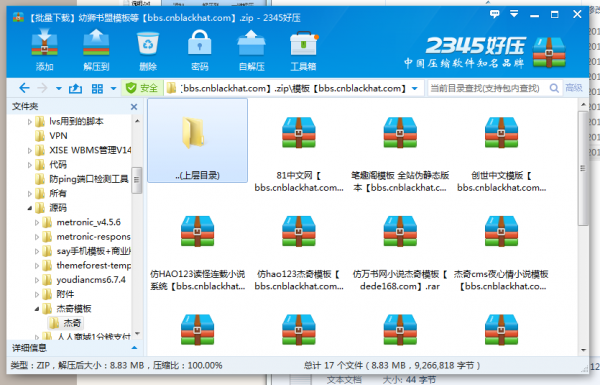Click the file list scroll down arrow
The height and width of the screenshot is (385, 600).
click(583, 350)
